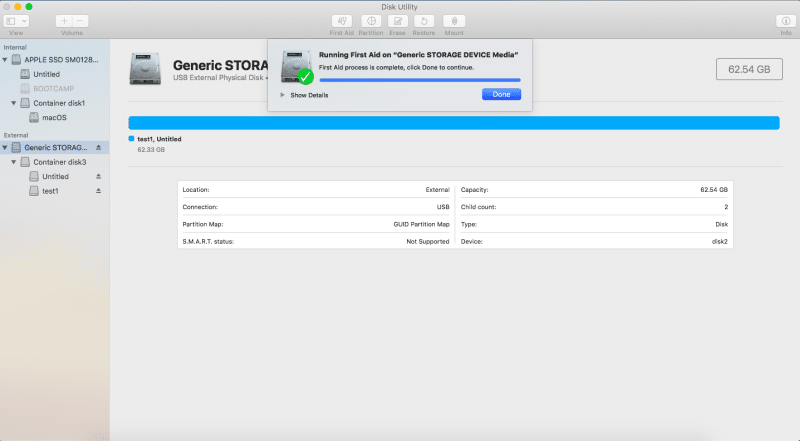
Task: Click the Capacity 62.54 GB table value
Action: point(714,189)
